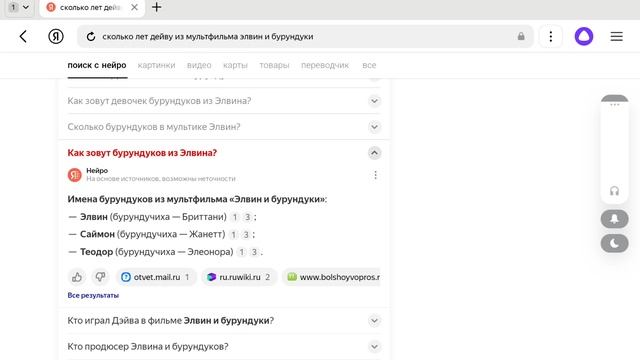This screenshot has height=360, width=640.
Task: Click source 3 badge next to Саймон
Action: (246, 235)
